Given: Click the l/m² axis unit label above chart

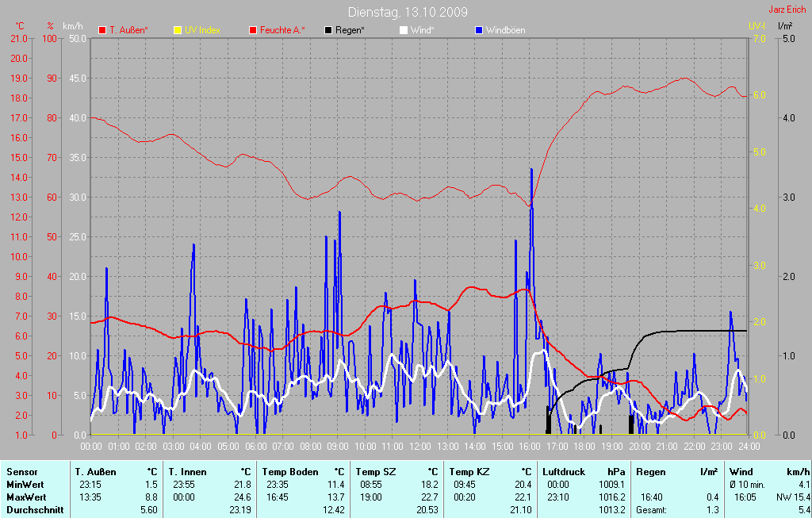Looking at the screenshot, I should pos(785,25).
